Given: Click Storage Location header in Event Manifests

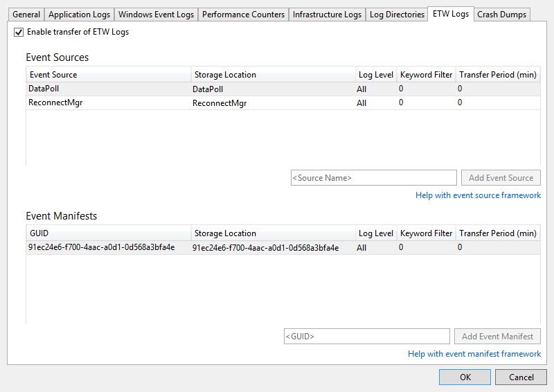Looking at the screenshot, I should [x=273, y=233].
